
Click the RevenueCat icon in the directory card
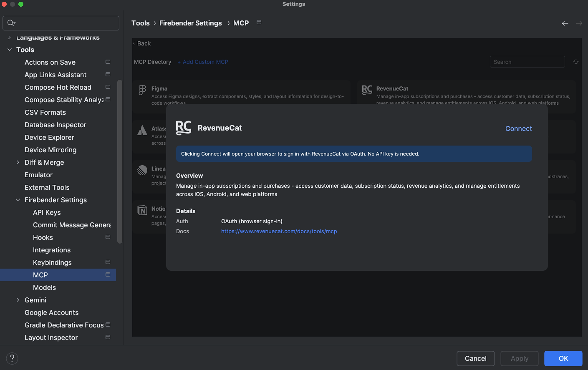(x=367, y=90)
